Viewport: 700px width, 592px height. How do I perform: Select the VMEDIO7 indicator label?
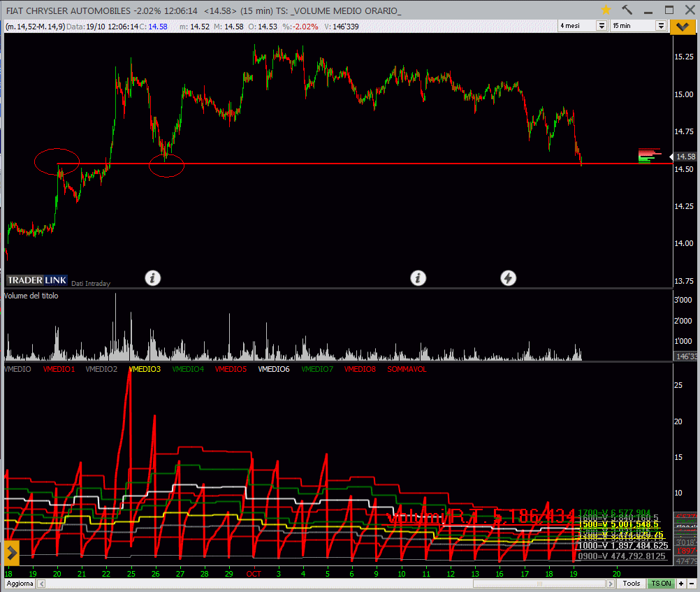(317, 369)
